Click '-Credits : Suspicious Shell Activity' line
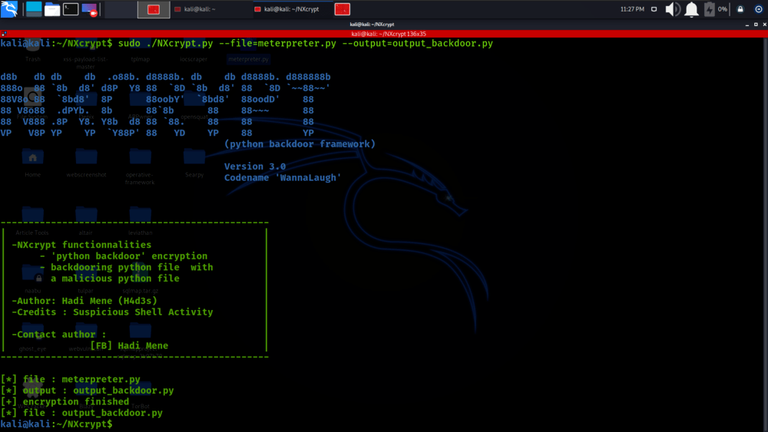This screenshot has width=768, height=432. pyautogui.click(x=112, y=312)
